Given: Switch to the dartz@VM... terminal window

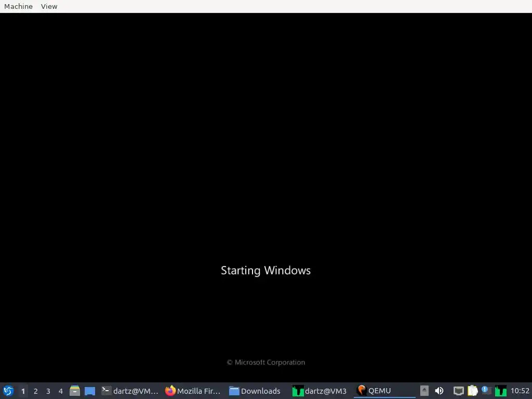Looking at the screenshot, I should [x=130, y=391].
